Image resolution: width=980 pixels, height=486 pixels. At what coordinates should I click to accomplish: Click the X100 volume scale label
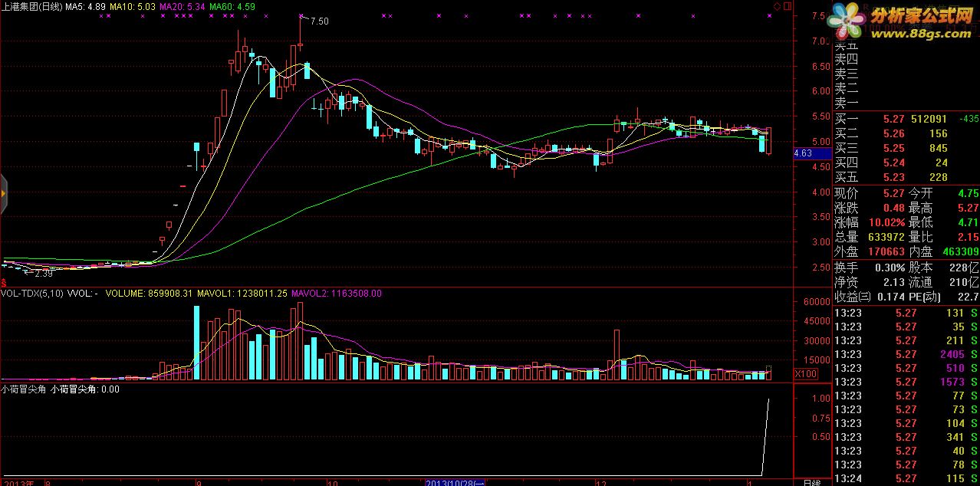coord(804,373)
